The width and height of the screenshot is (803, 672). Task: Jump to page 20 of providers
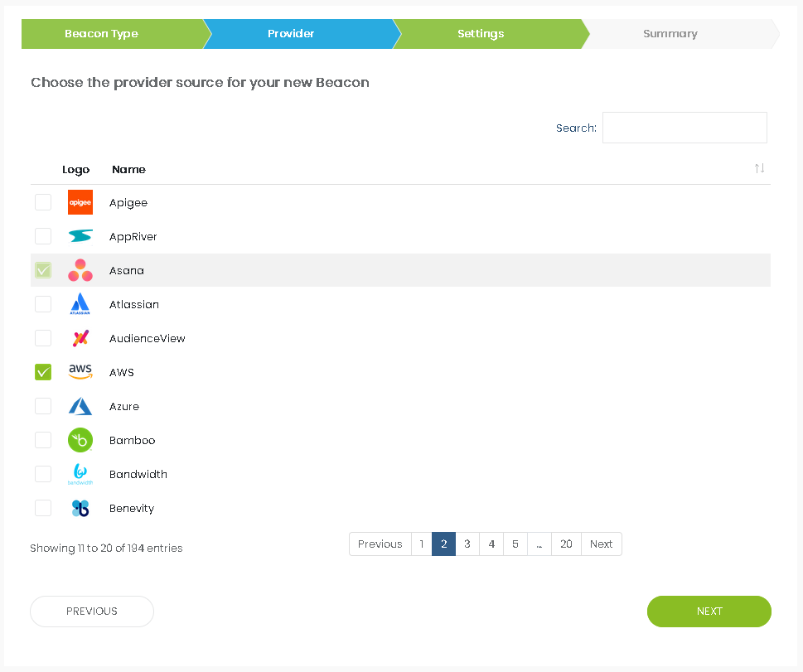tap(566, 544)
